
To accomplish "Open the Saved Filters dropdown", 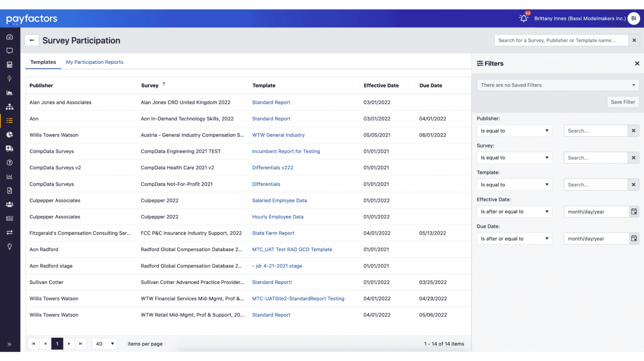I will coord(557,85).
